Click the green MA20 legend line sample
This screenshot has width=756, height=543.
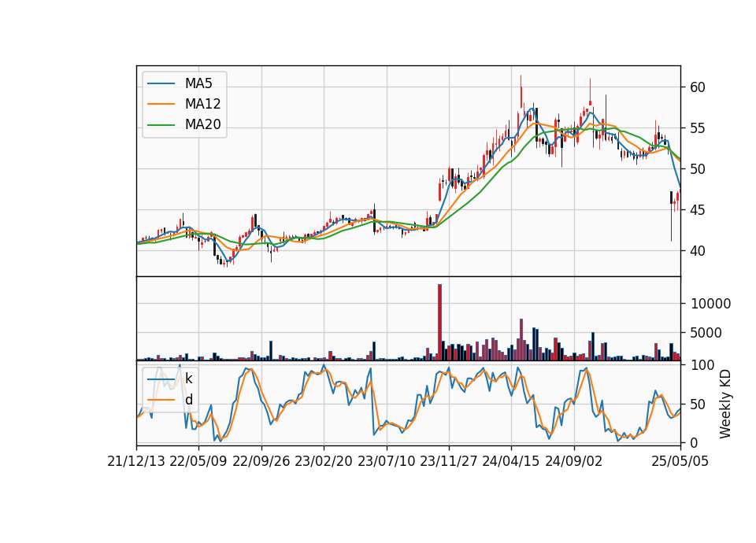click(x=161, y=125)
